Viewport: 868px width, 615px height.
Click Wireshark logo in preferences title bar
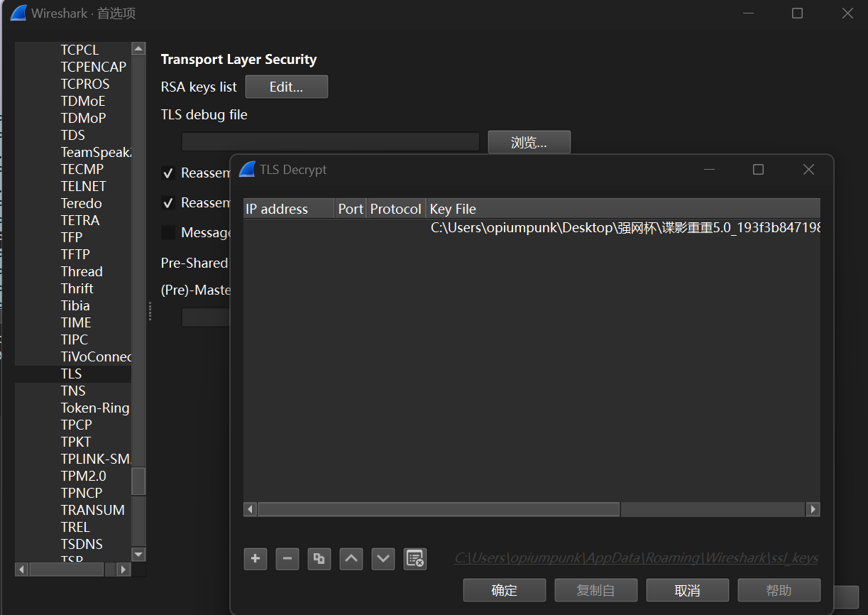click(18, 13)
